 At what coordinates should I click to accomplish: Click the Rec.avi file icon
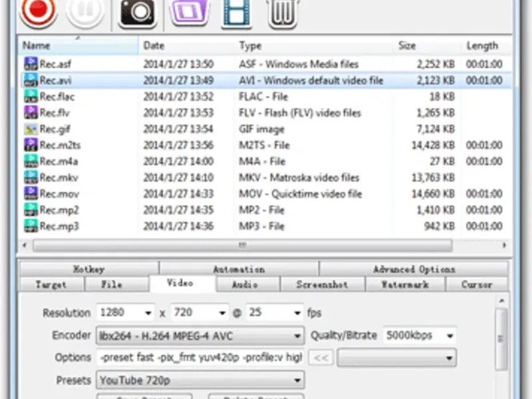coord(31,80)
